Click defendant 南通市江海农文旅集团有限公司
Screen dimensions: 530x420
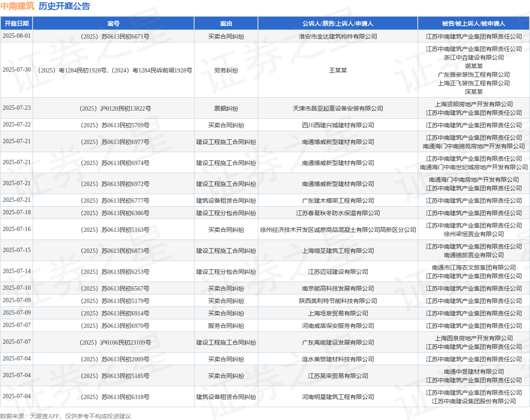(x=474, y=267)
